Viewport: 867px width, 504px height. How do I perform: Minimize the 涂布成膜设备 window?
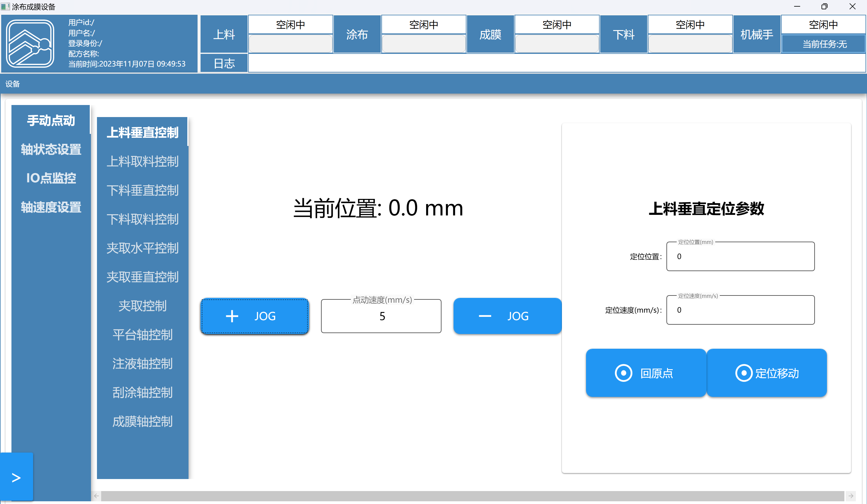[x=797, y=7]
